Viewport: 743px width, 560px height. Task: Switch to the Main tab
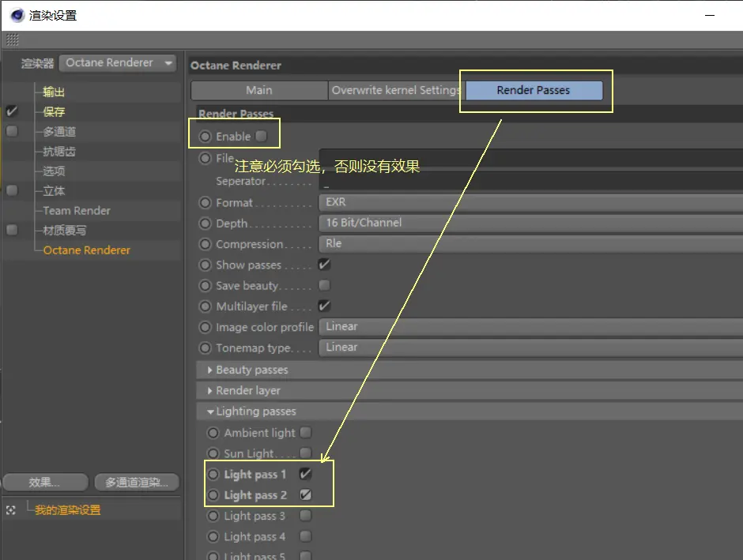coord(259,90)
